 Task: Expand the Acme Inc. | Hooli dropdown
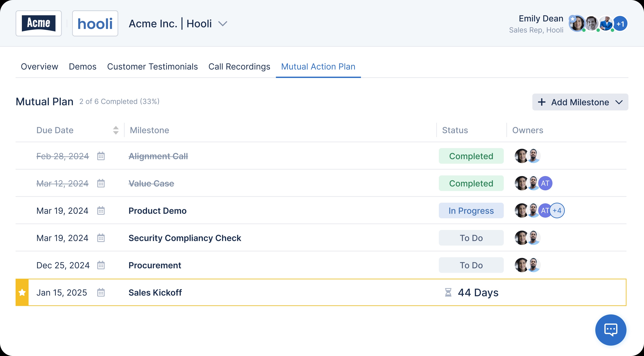(223, 24)
